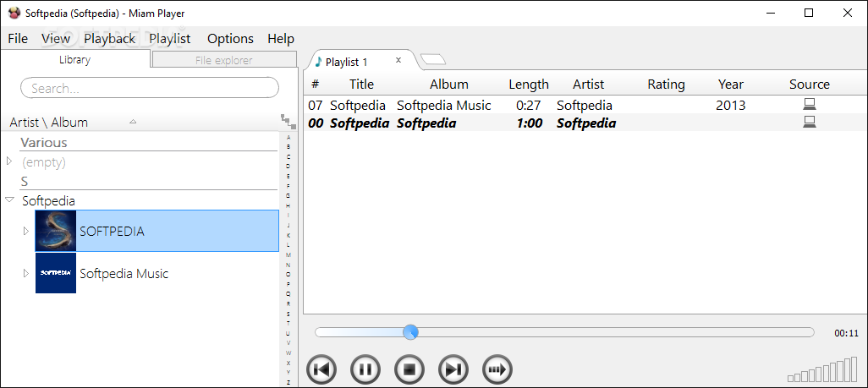Expand the (empty) artist node
868x388 pixels.
[x=8, y=161]
